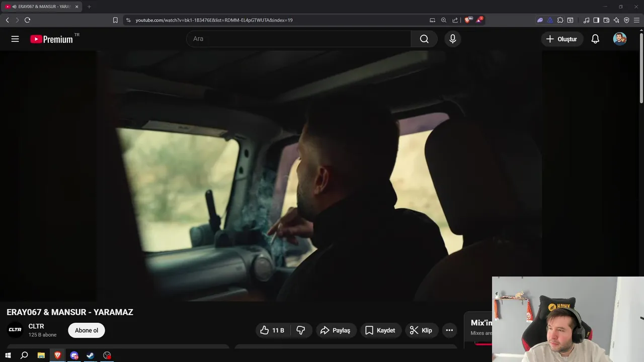644x362 pixels.
Task: Open Discord from the taskbar
Action: (74, 355)
